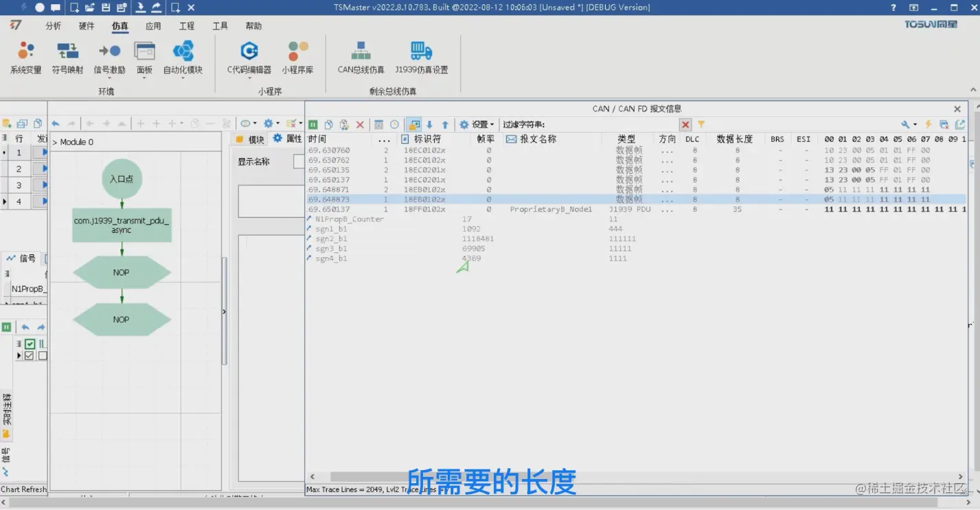
Task: Click the 数据长度 column header
Action: [734, 139]
